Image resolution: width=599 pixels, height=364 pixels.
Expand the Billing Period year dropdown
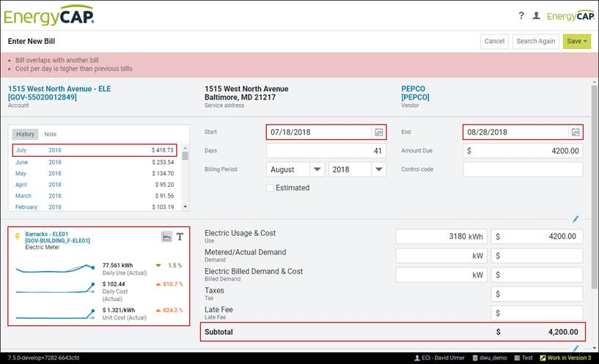pyautogui.click(x=378, y=169)
